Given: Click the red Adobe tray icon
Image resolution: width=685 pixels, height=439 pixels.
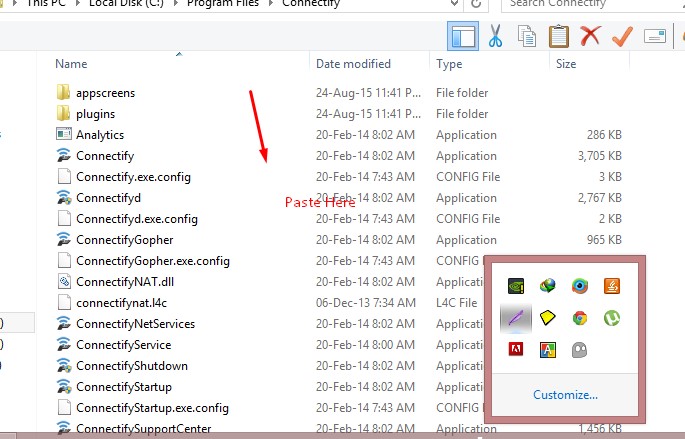Looking at the screenshot, I should pos(516,349).
